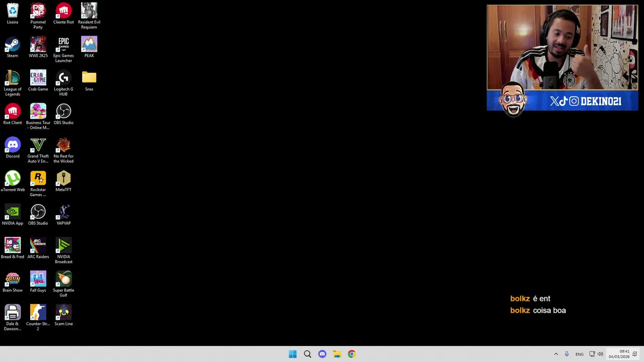Open taskbar Search

click(x=307, y=354)
